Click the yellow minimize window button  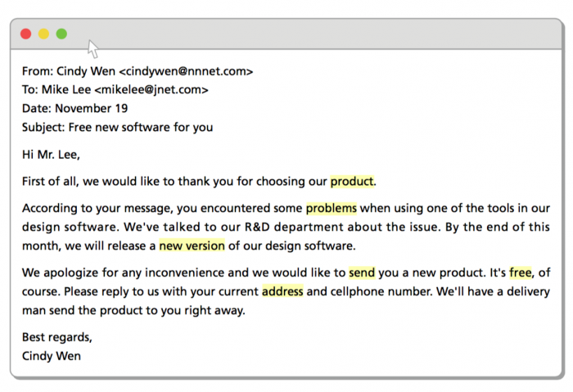pos(43,34)
